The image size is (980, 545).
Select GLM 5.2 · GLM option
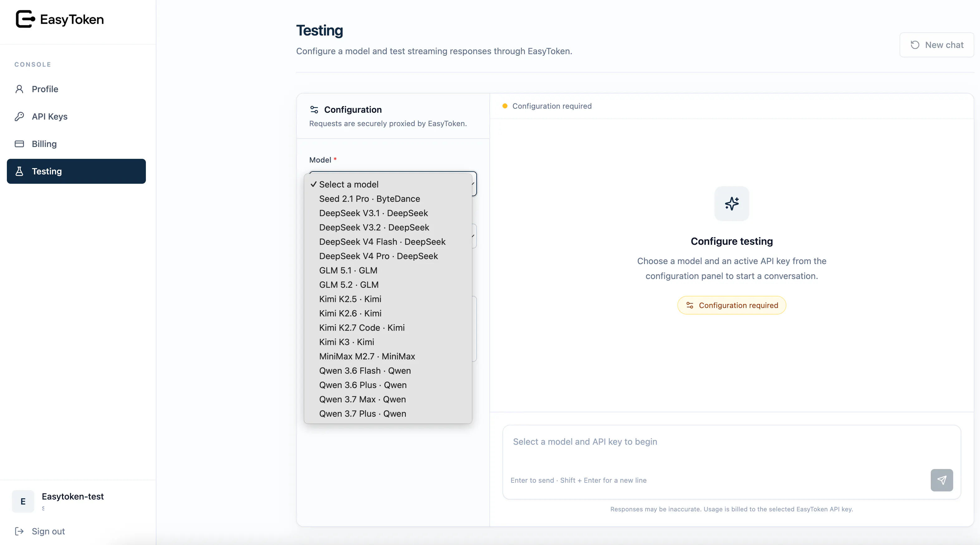point(388,285)
